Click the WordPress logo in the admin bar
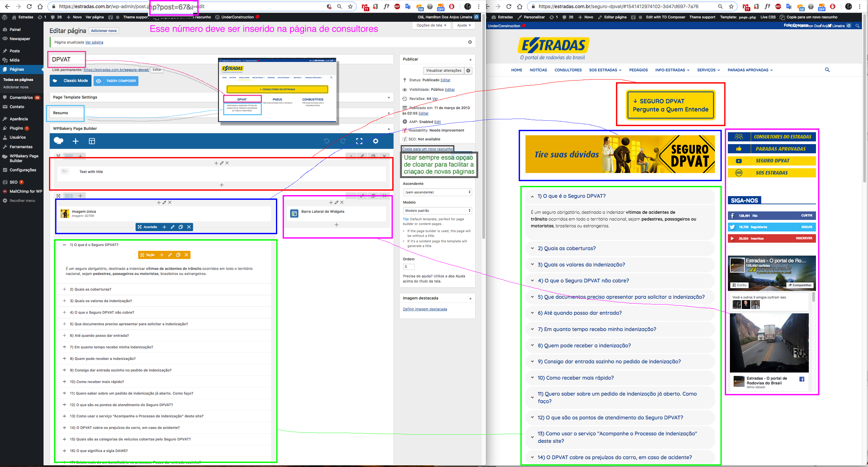868x467 pixels. (x=4, y=17)
